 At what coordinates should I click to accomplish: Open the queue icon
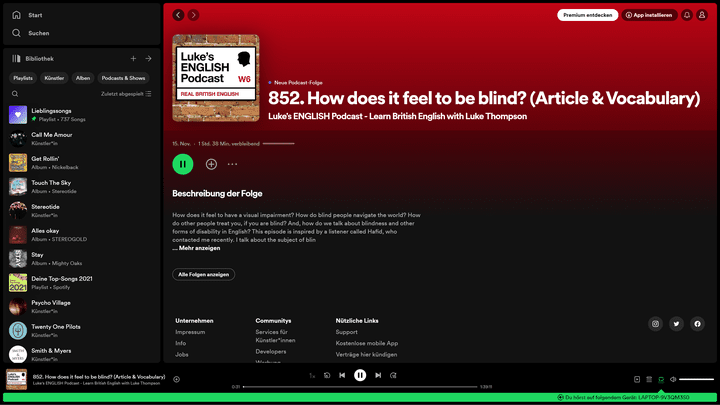(x=649, y=379)
